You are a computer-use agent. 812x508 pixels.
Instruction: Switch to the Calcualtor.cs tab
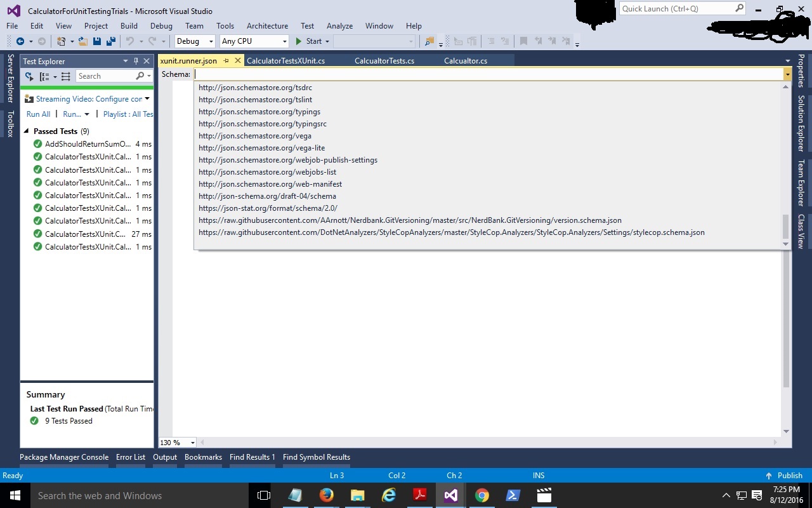coord(466,61)
